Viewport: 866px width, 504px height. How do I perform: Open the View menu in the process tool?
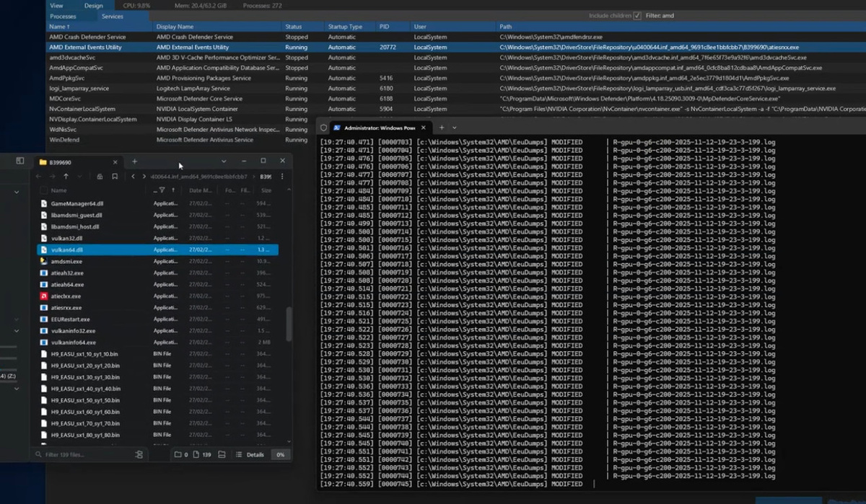click(56, 5)
